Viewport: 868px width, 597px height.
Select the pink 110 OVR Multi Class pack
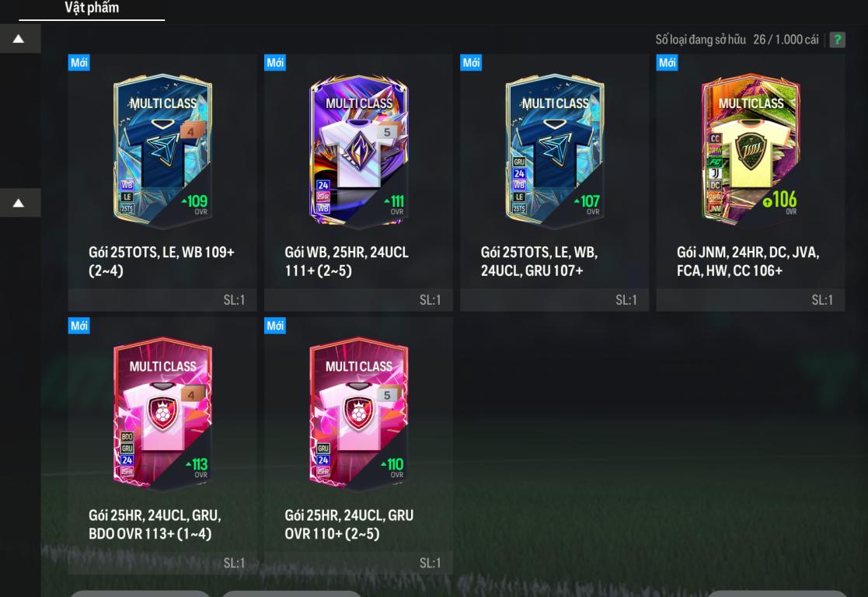click(x=359, y=414)
